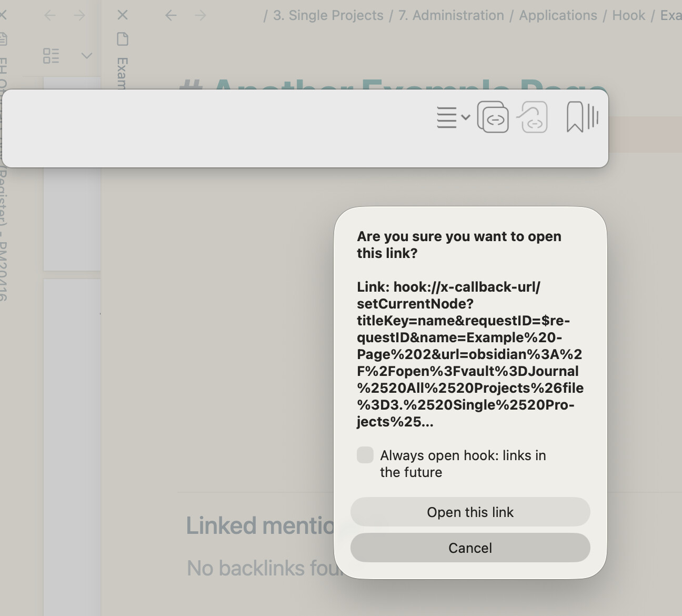
Task: Enable Always open hook: links checkbox
Action: (x=365, y=455)
